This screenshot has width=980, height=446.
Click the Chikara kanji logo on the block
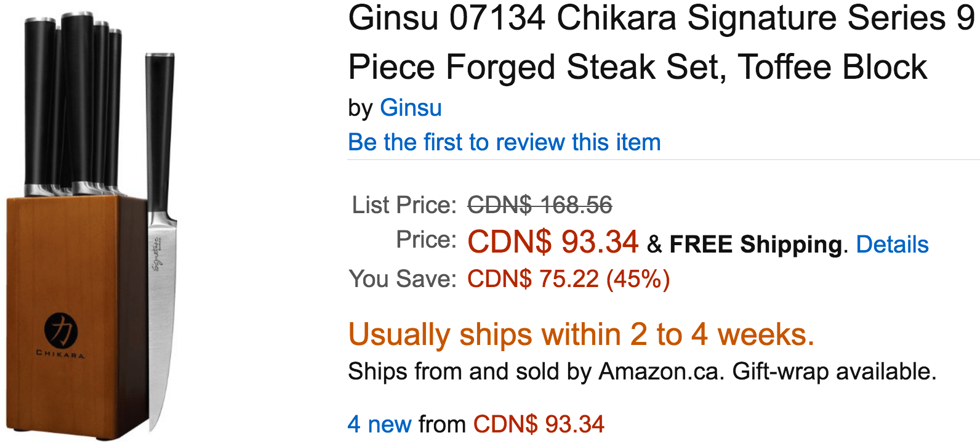[x=61, y=330]
